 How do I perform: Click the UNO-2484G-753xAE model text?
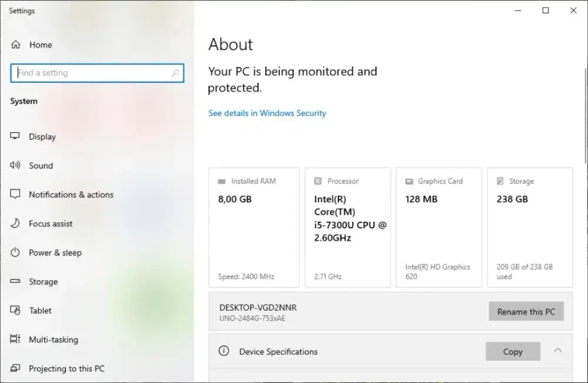click(x=252, y=318)
